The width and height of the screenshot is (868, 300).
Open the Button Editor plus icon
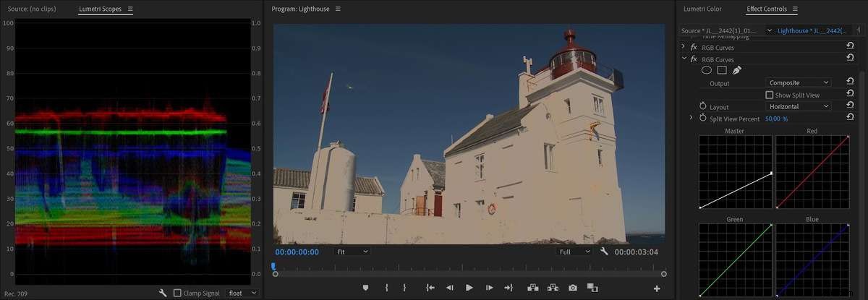pos(657,288)
